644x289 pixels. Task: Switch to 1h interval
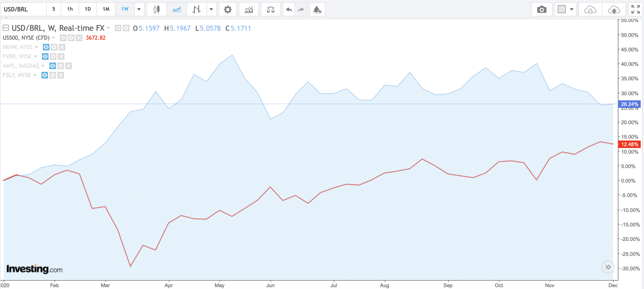pyautogui.click(x=70, y=9)
